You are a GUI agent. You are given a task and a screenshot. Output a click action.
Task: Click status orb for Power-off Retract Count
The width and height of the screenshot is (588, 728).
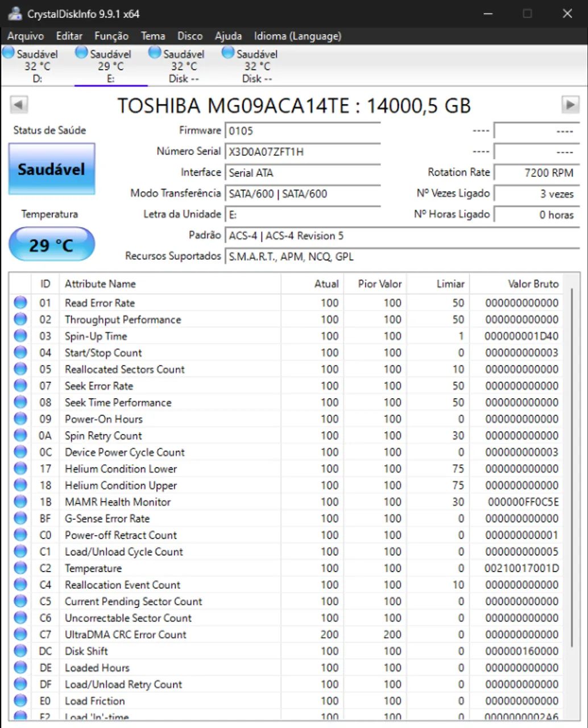20,535
